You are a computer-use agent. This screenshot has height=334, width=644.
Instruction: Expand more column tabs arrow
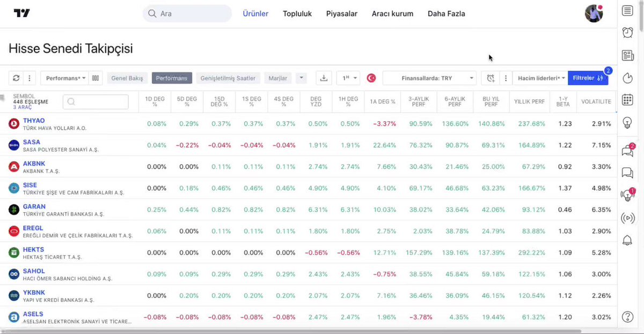pos(302,78)
